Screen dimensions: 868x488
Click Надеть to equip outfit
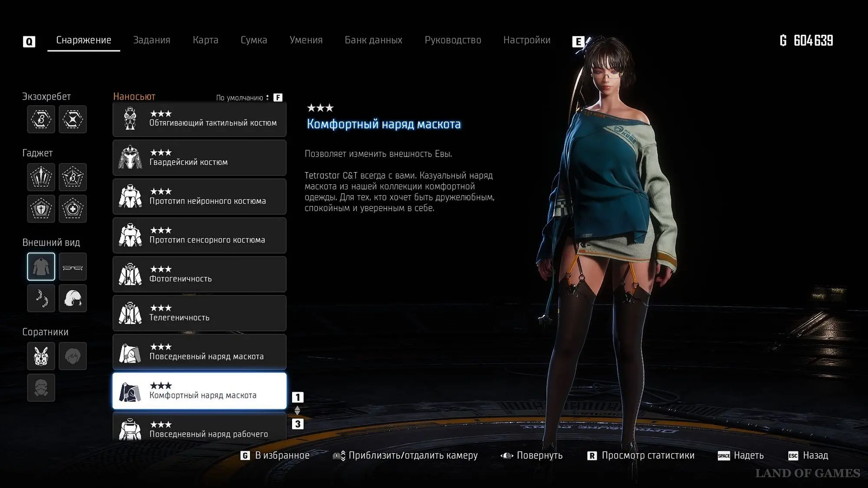pyautogui.click(x=741, y=455)
